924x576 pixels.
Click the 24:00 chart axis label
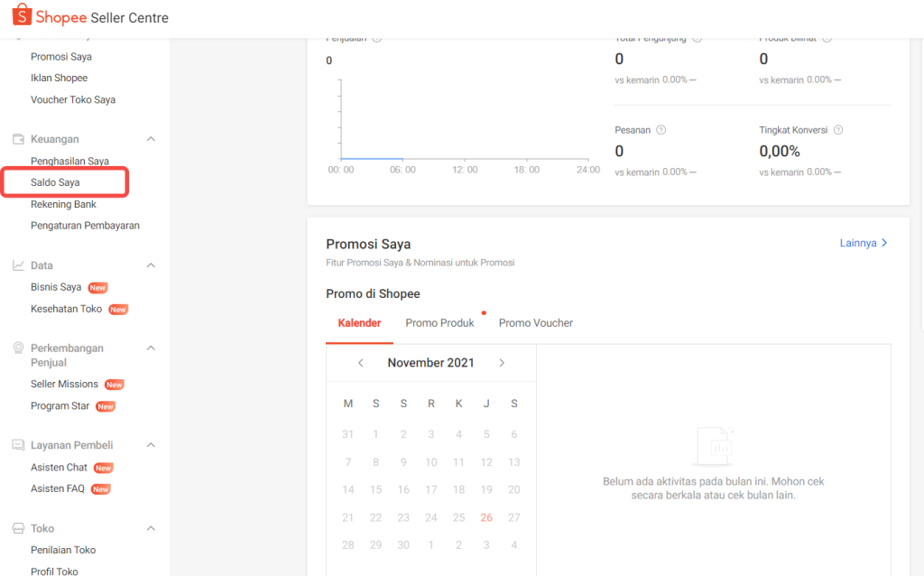pos(588,170)
